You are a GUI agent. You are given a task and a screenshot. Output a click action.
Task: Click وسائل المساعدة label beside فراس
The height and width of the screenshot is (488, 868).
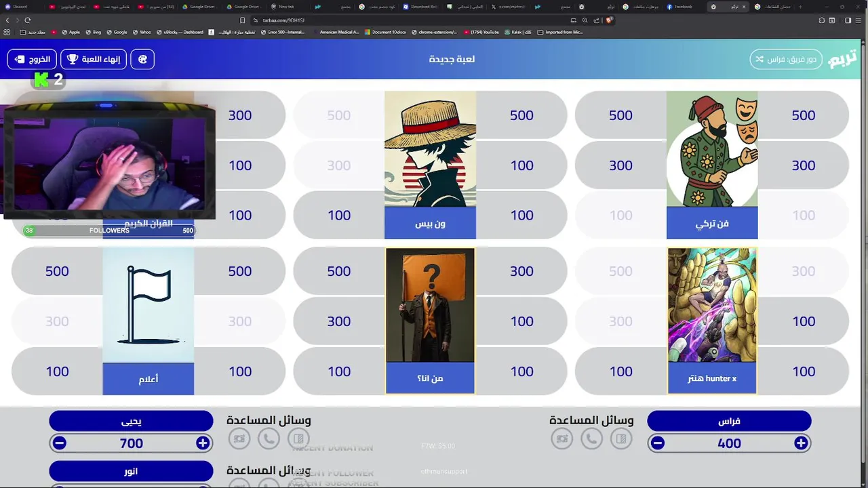point(591,420)
